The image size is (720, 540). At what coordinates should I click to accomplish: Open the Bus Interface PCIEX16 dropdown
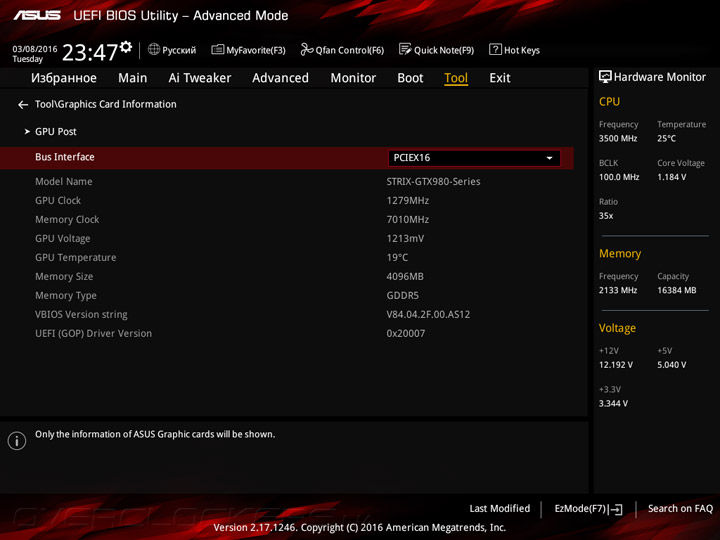tap(474, 158)
